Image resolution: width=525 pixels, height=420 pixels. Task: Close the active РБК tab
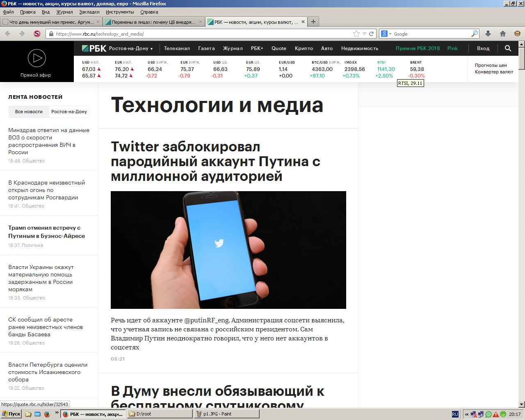point(303,22)
